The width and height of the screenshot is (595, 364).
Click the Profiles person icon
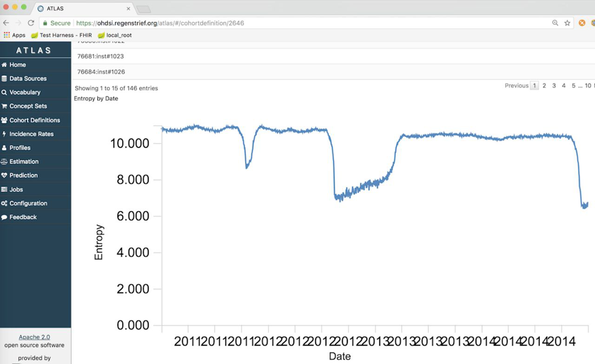point(4,148)
